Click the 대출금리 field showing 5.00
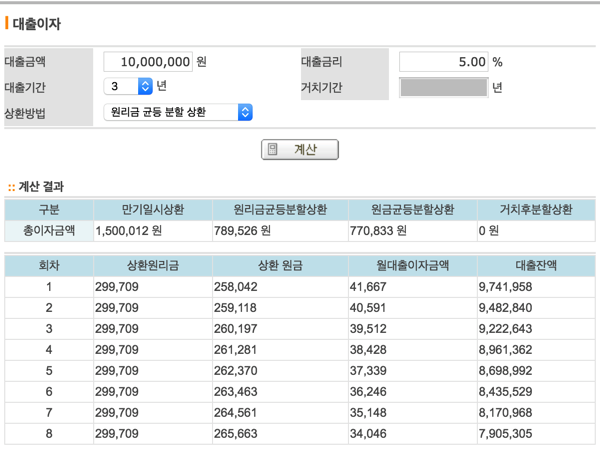 [443, 62]
